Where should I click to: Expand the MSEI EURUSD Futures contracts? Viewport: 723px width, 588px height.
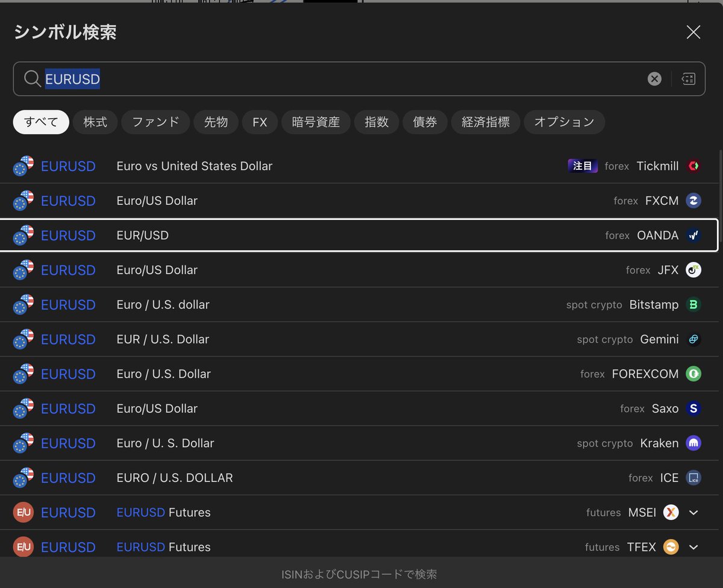(x=693, y=512)
